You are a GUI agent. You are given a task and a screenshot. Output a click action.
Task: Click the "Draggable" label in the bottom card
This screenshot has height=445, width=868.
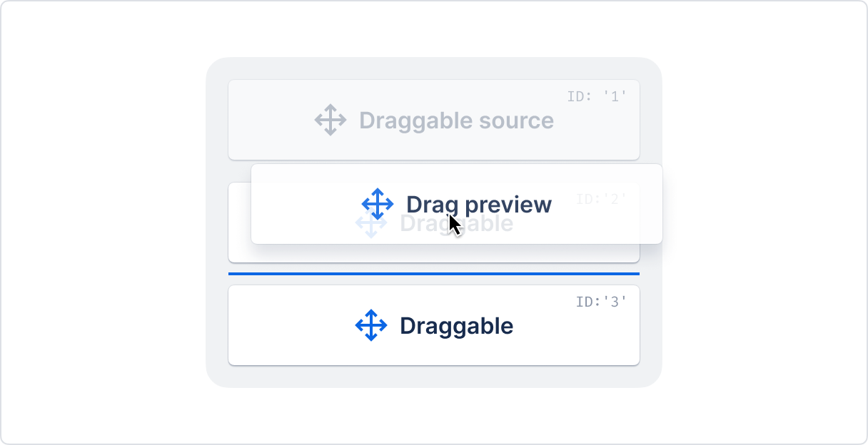(x=456, y=326)
